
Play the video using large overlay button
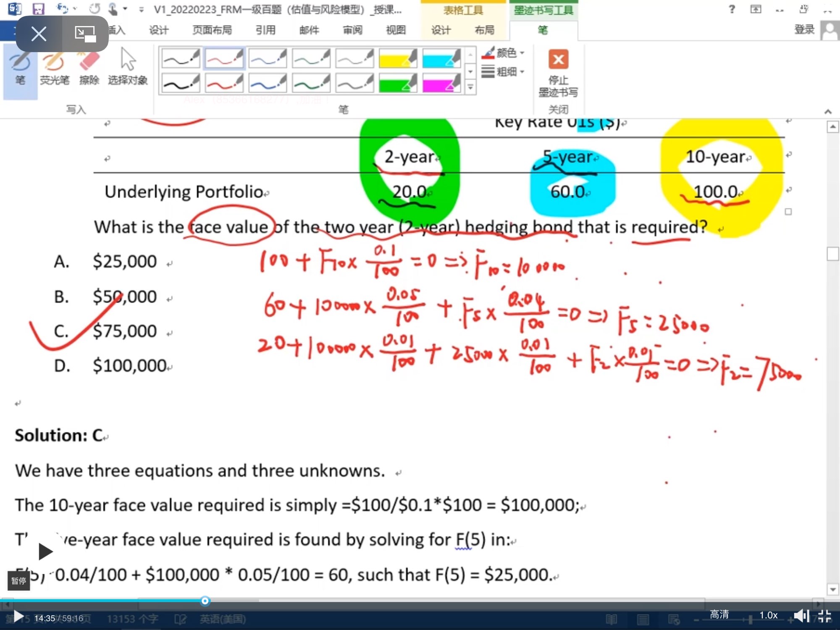[45, 551]
